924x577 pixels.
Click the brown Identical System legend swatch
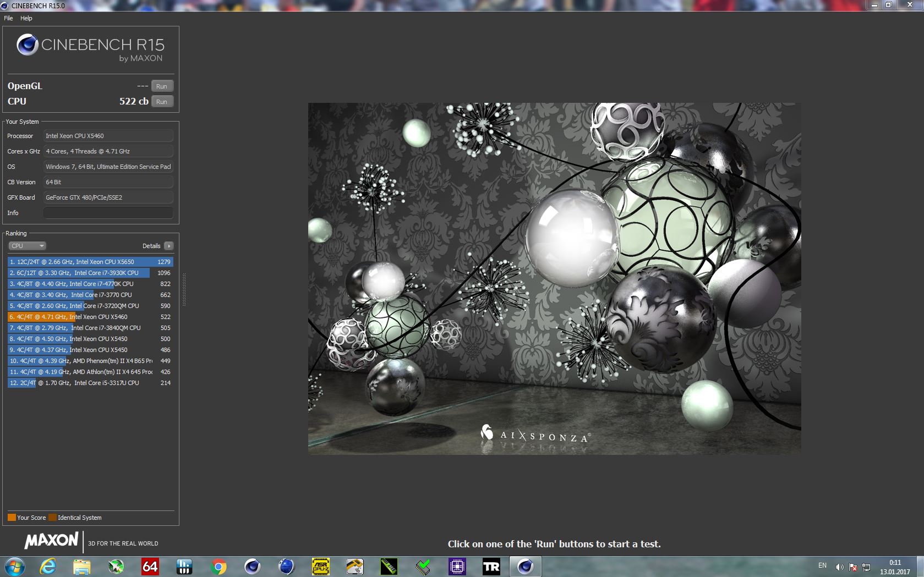52,518
